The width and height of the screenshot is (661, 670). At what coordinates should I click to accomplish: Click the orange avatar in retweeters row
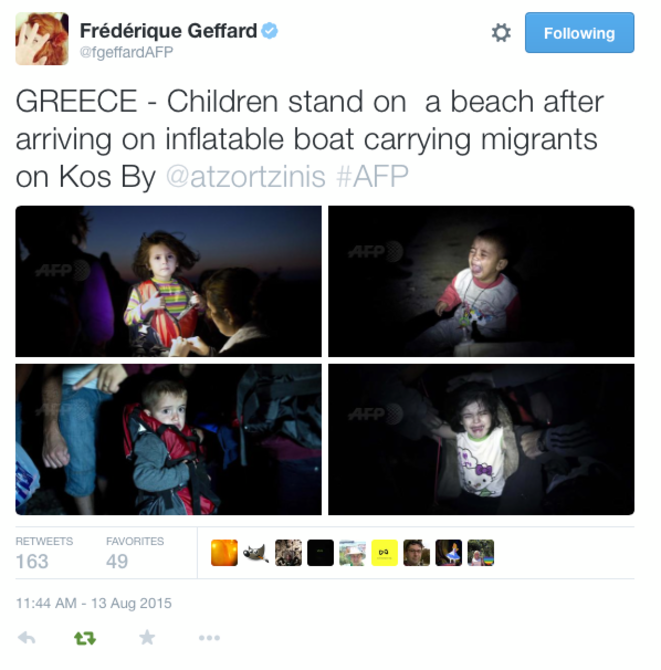point(224,552)
